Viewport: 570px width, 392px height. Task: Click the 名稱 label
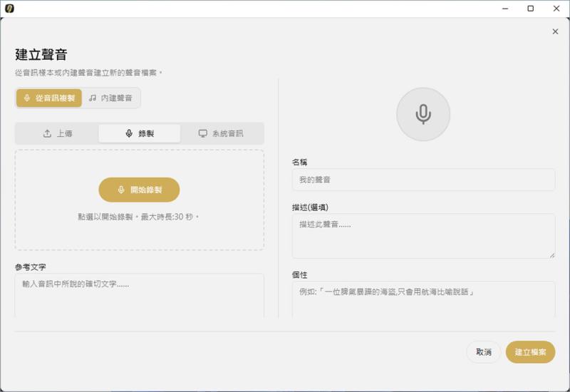point(299,163)
